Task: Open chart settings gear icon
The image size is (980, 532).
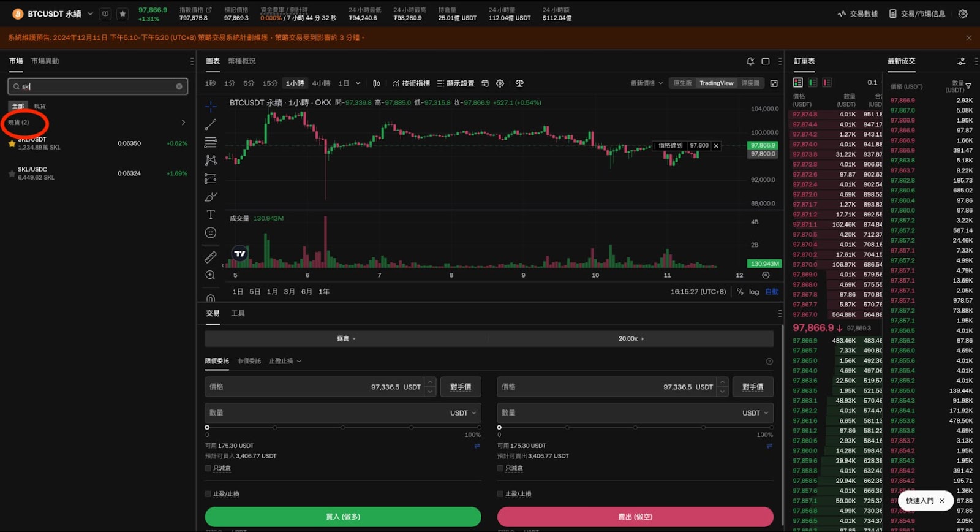Action: click(500, 83)
